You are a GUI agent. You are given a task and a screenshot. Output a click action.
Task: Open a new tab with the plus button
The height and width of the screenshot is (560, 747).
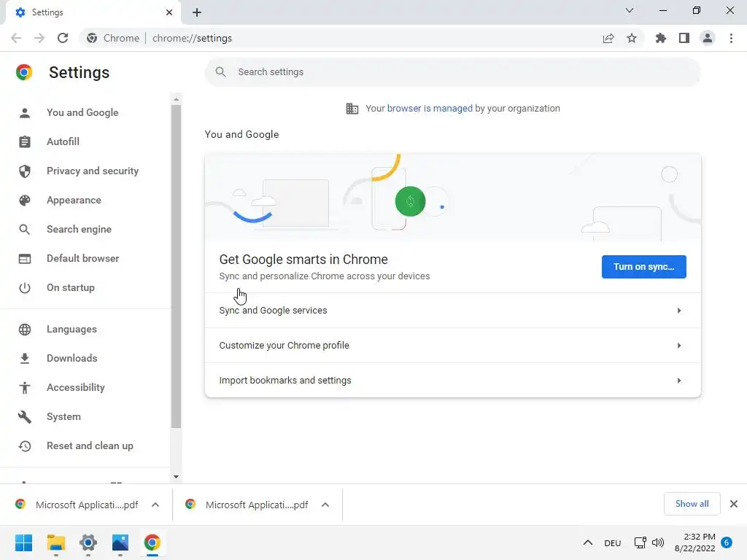tap(197, 12)
